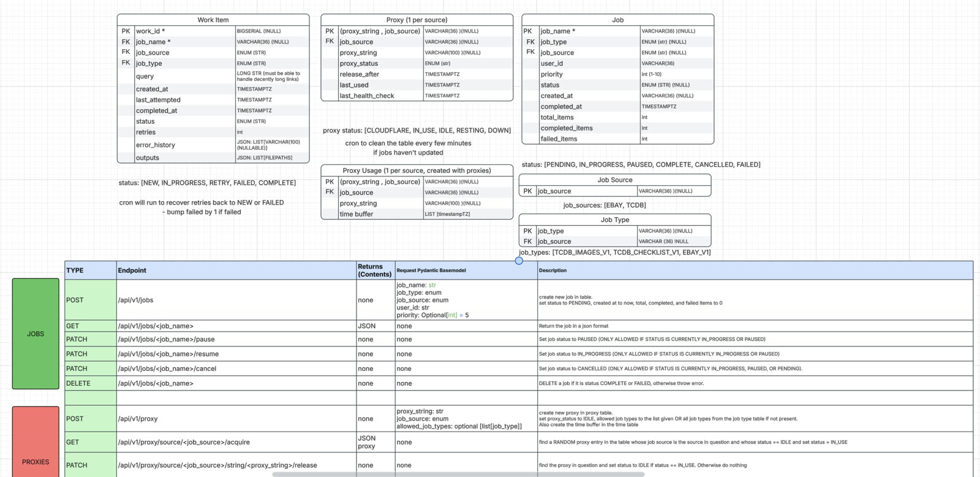
Task: Select the proxy release endpoint cell
Action: 236,465
